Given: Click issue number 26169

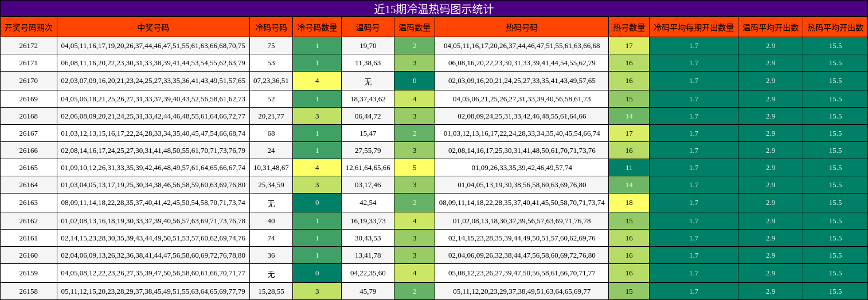Looking at the screenshot, I should tap(29, 99).
